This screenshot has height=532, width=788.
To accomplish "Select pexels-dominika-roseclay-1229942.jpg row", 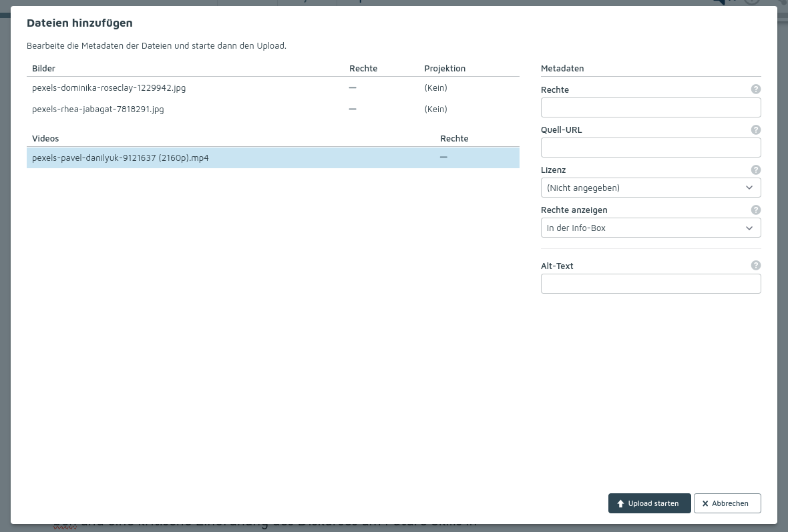I will (x=273, y=88).
